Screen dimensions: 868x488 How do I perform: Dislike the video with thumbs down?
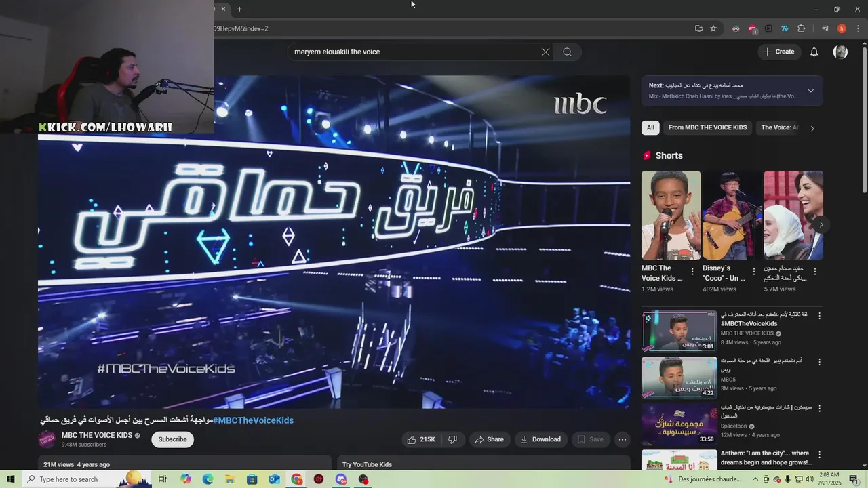coord(452,439)
